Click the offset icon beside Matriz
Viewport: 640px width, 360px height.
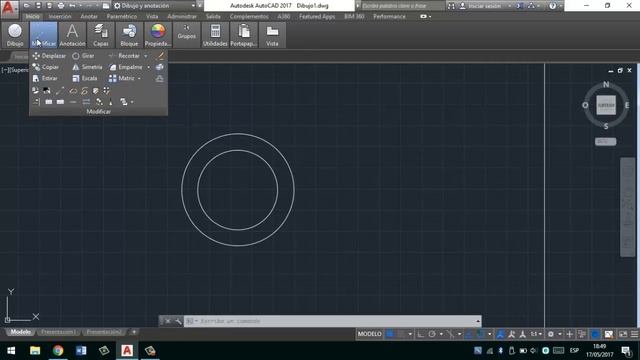tap(160, 78)
